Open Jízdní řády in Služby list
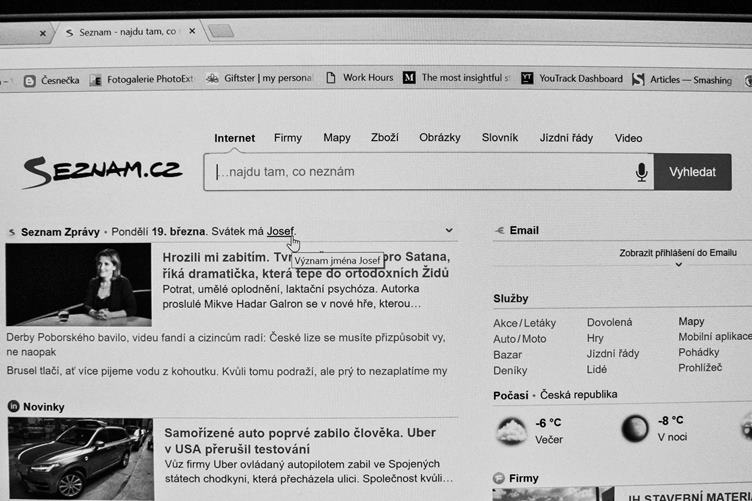 coord(612,354)
